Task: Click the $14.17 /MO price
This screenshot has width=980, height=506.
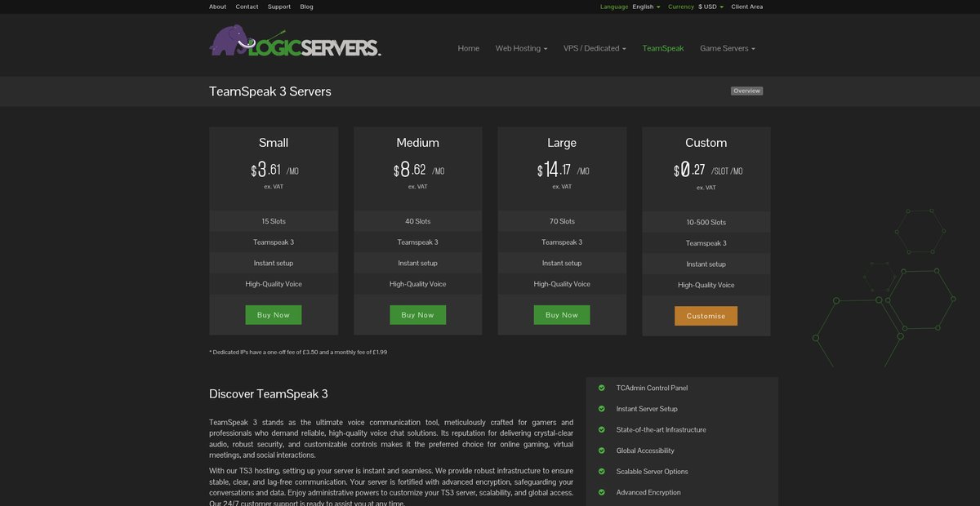Action: pos(563,170)
